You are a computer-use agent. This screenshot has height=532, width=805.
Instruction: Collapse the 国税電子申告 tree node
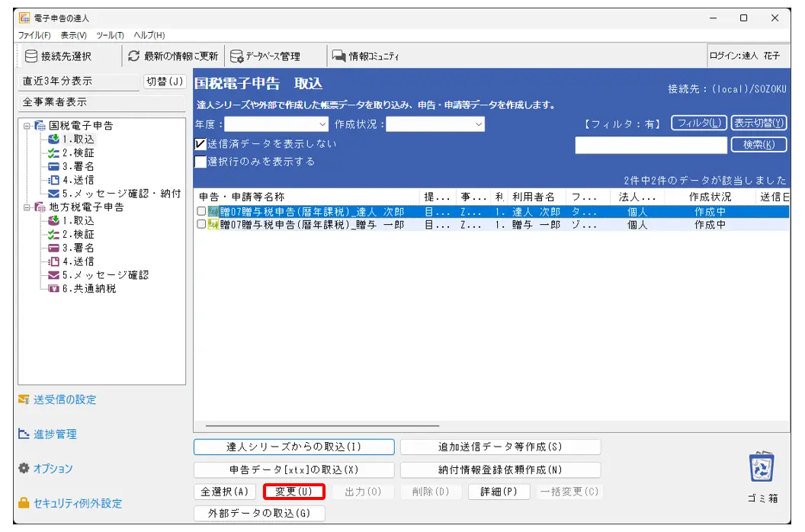tap(27, 126)
